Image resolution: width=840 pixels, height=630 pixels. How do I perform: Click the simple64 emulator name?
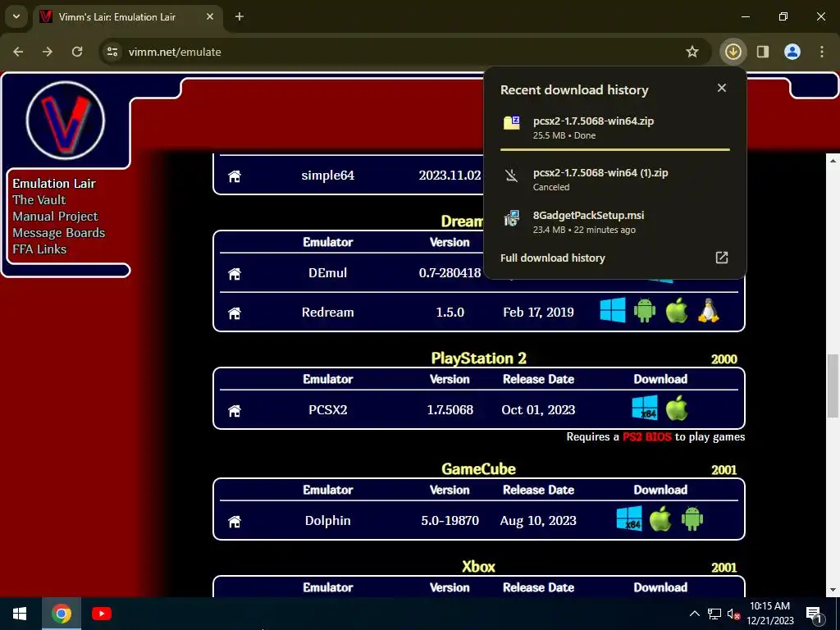[328, 176]
